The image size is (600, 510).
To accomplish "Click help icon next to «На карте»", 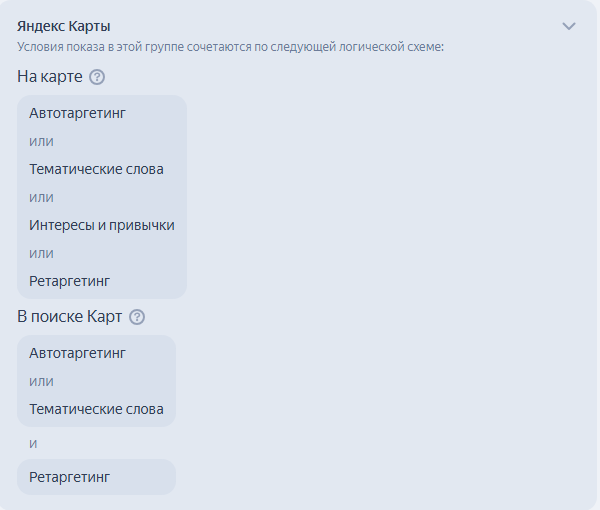I will point(97,77).
